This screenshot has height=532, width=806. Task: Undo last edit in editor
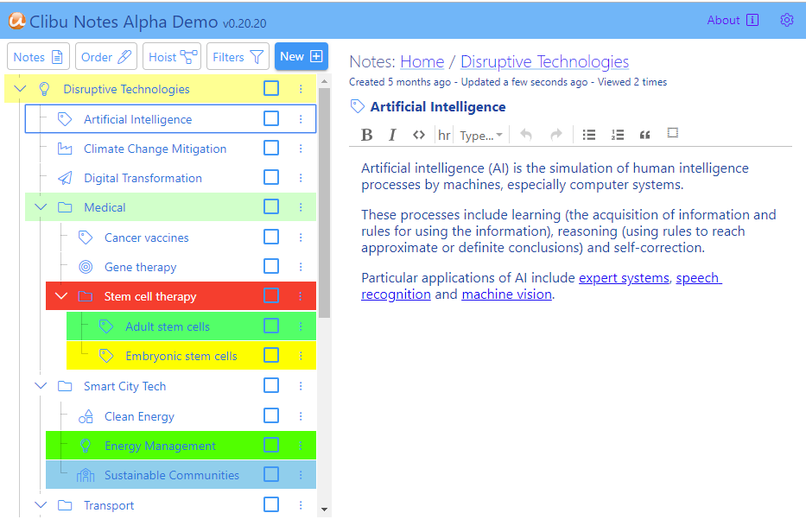526,135
